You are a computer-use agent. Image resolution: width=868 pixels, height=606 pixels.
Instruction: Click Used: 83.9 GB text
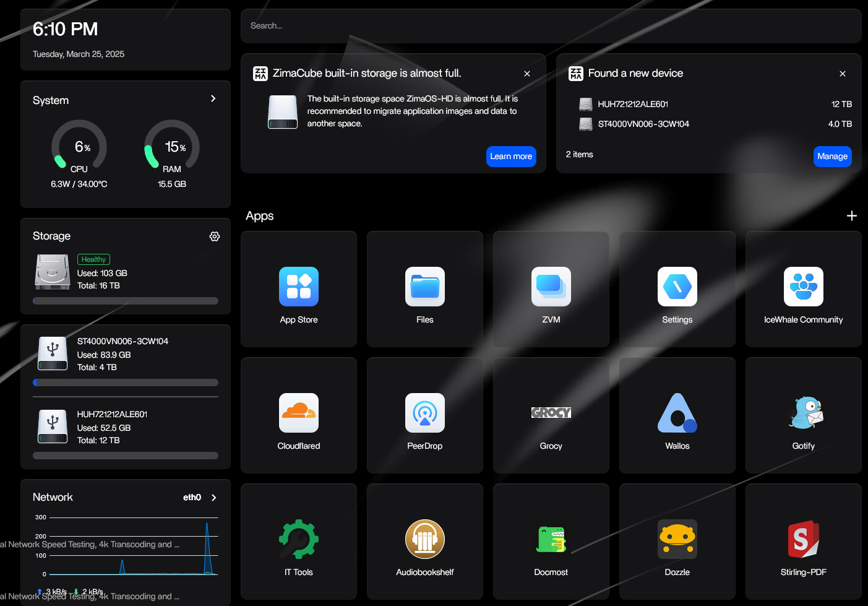click(x=104, y=355)
